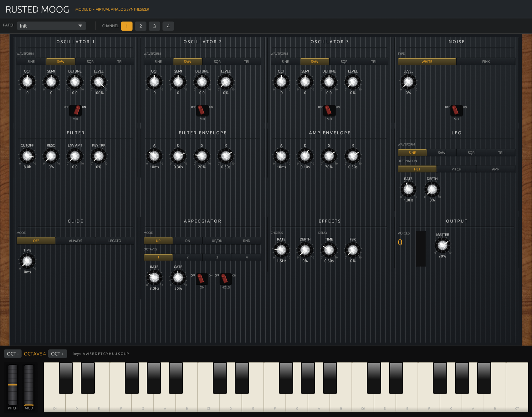Click Oscillator 2 LEVEL knob
This screenshot has height=417, width=532.
226,82
